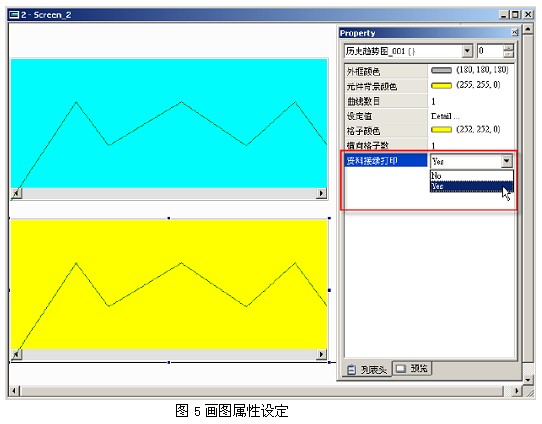Select Yes in the dropdown list
The width and height of the screenshot is (542, 424).
471,186
